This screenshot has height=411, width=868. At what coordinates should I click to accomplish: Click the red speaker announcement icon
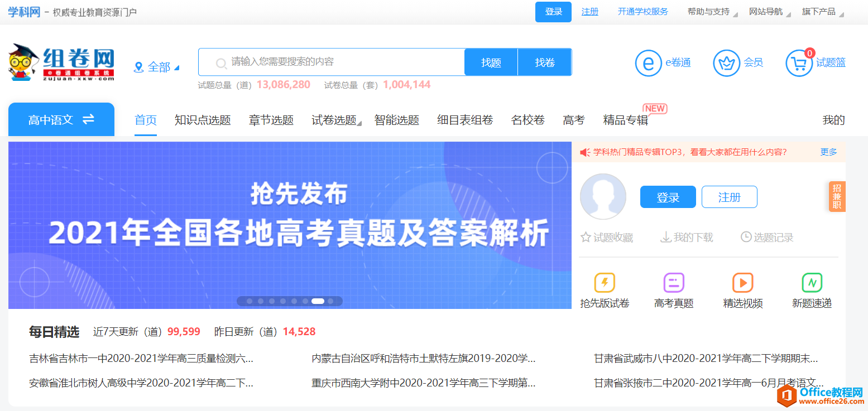585,152
